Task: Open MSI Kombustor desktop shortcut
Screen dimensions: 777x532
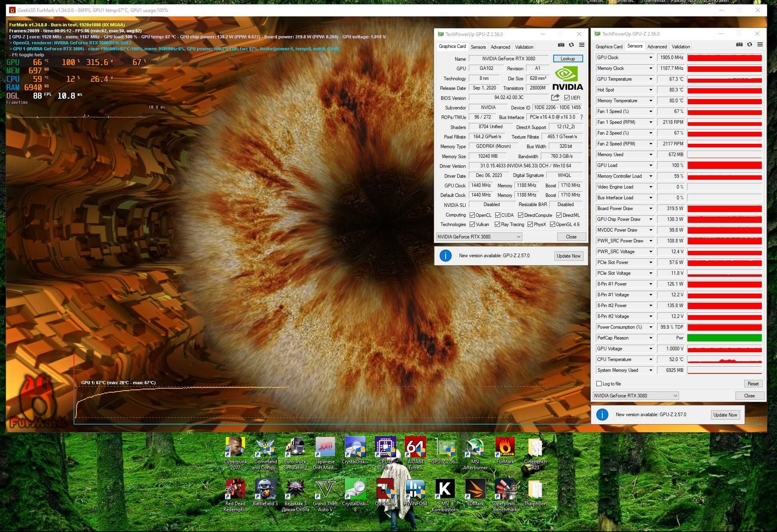Action: (x=445, y=495)
